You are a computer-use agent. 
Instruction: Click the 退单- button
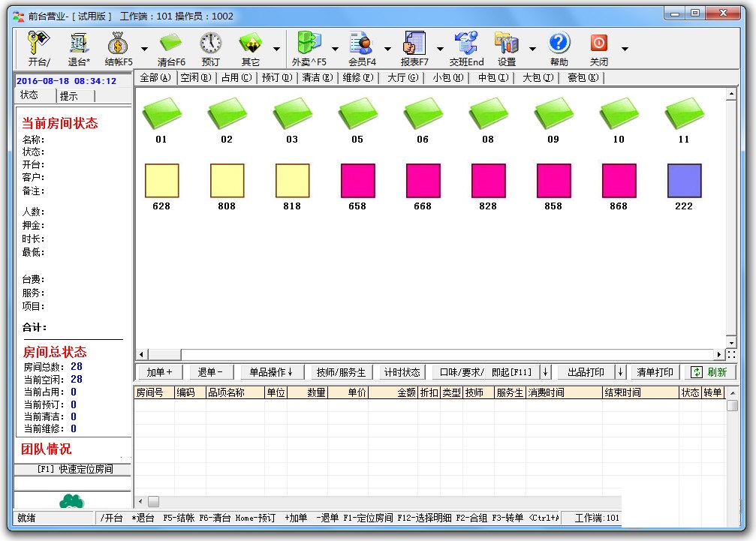pos(209,372)
